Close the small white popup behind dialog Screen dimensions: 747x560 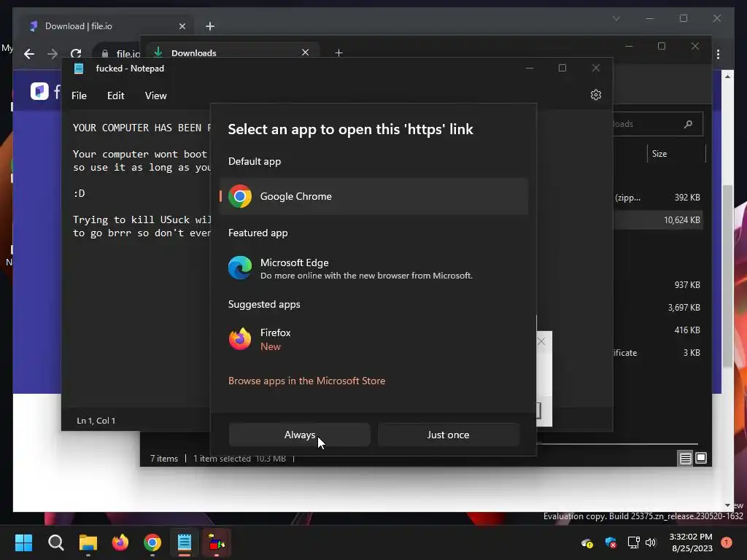pyautogui.click(x=541, y=341)
